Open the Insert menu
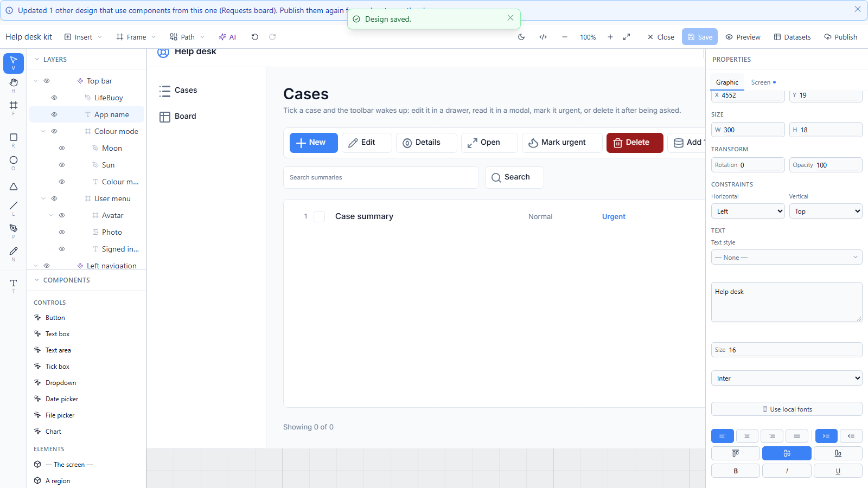Screen dimensions: 868x488 (x=83, y=37)
